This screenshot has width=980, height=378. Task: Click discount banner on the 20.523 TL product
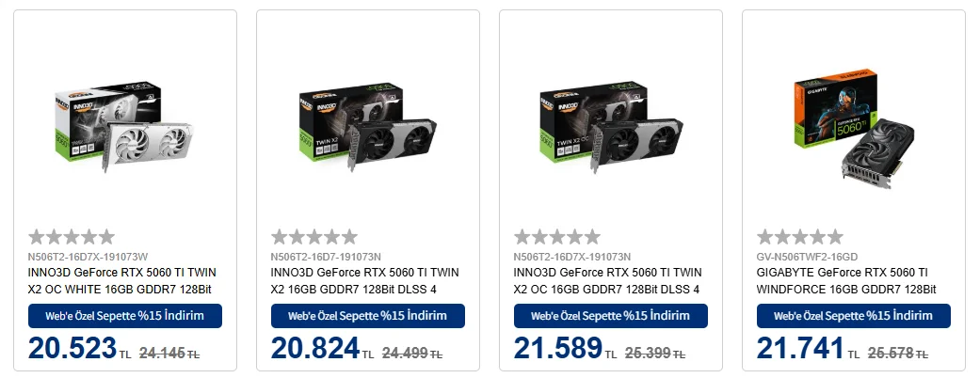(125, 316)
